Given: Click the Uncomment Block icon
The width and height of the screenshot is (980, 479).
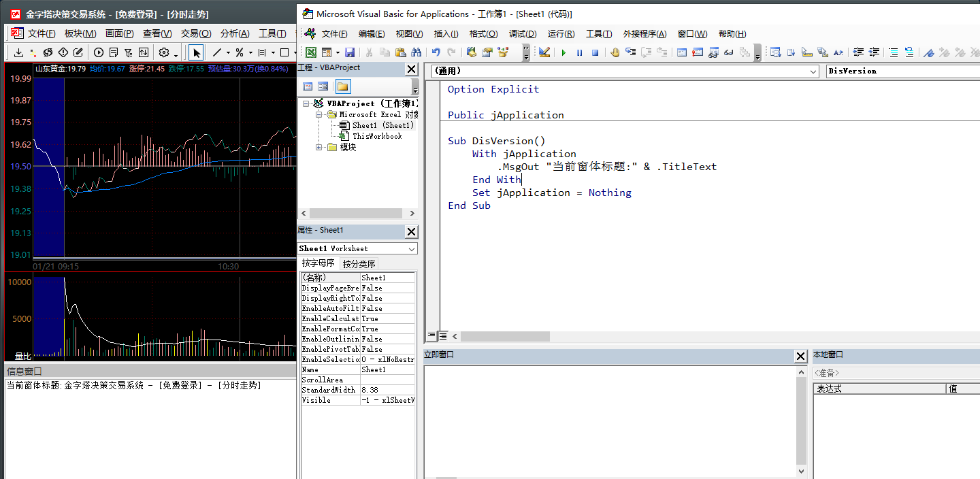Looking at the screenshot, I should point(909,52).
